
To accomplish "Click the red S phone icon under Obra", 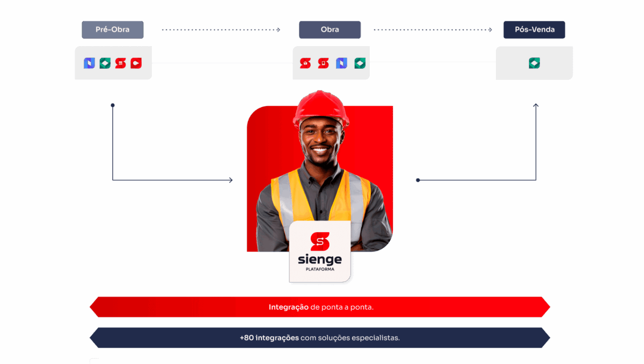I will tap(323, 63).
